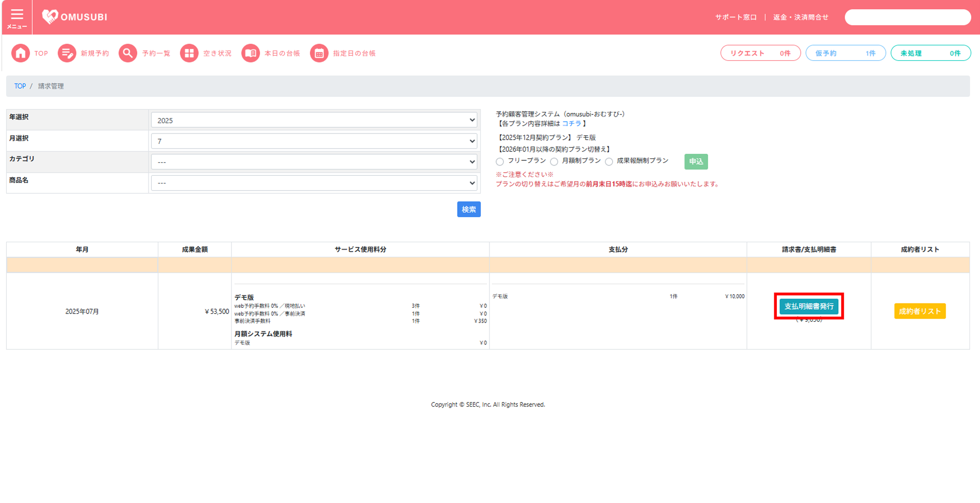Click the 2025年07月 table cell
Viewport: 980px width, 503px height.
tap(82, 311)
